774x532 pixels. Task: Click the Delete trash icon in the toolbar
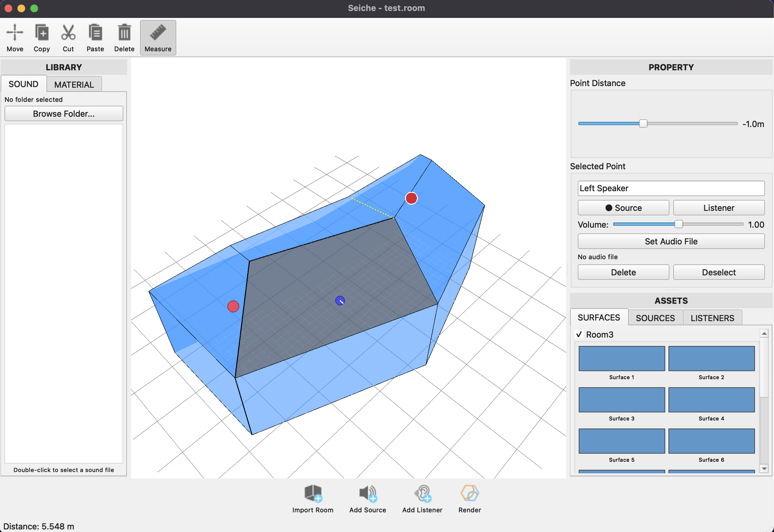tap(124, 33)
